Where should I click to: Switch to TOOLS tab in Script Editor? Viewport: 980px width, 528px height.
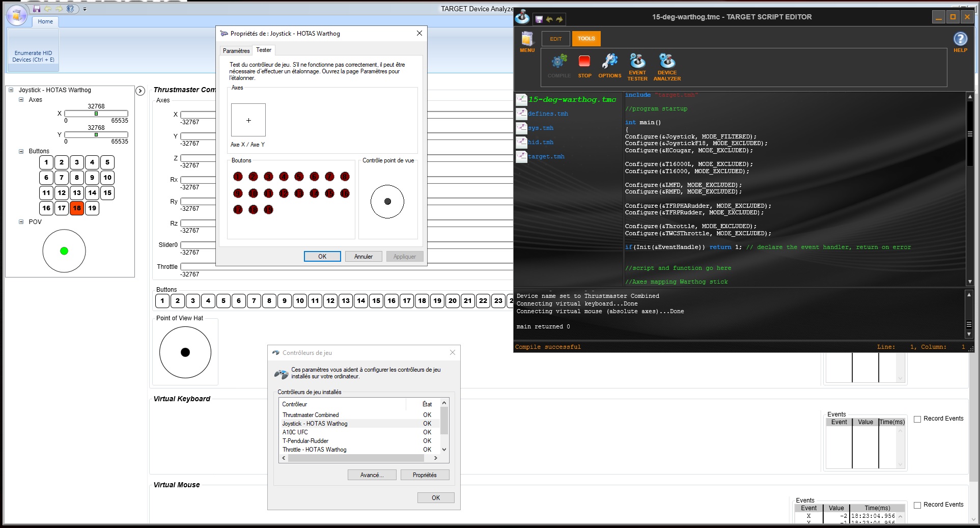click(x=586, y=39)
